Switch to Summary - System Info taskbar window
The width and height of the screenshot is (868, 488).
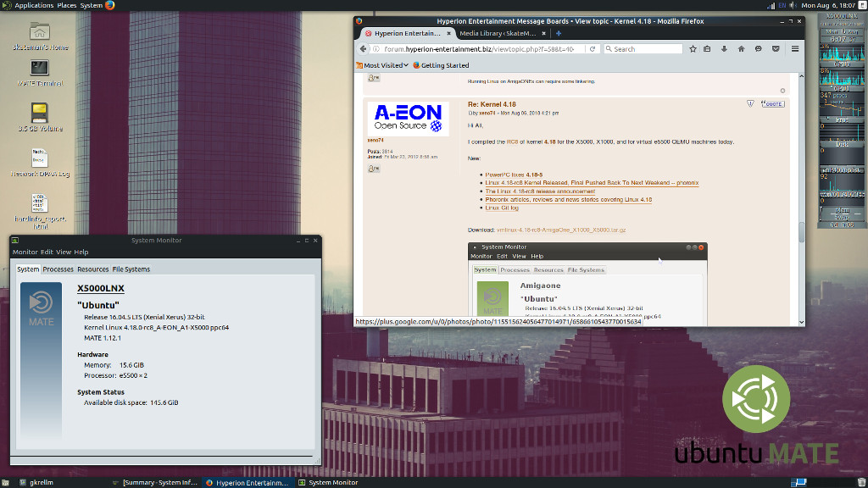155,482
